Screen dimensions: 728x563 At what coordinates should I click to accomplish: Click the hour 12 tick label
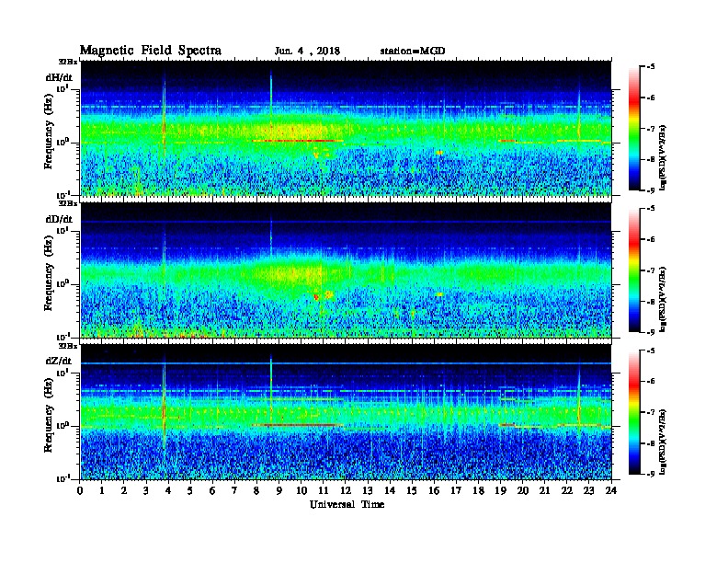tap(346, 490)
